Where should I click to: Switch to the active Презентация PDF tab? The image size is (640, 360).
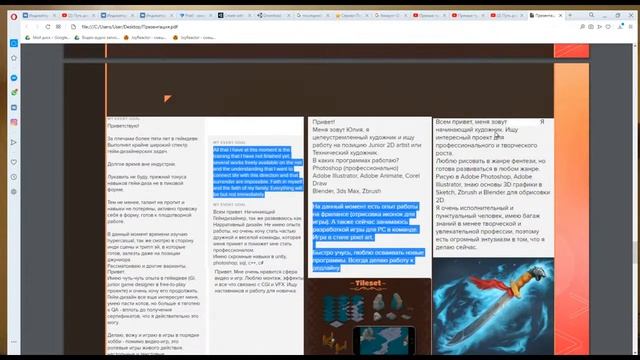pyautogui.click(x=545, y=16)
